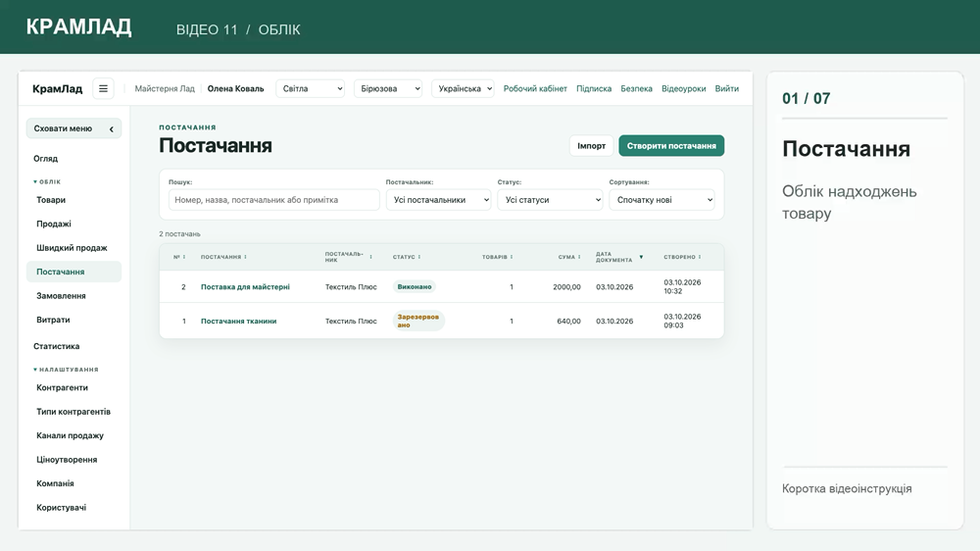The width and height of the screenshot is (980, 551).
Task: Sort by Постачання column header icon
Action: pyautogui.click(x=245, y=257)
